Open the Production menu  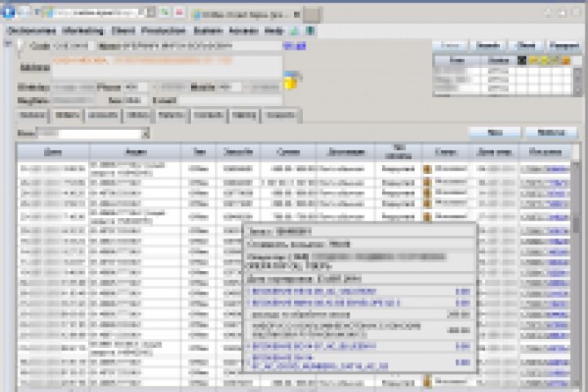pos(163,31)
